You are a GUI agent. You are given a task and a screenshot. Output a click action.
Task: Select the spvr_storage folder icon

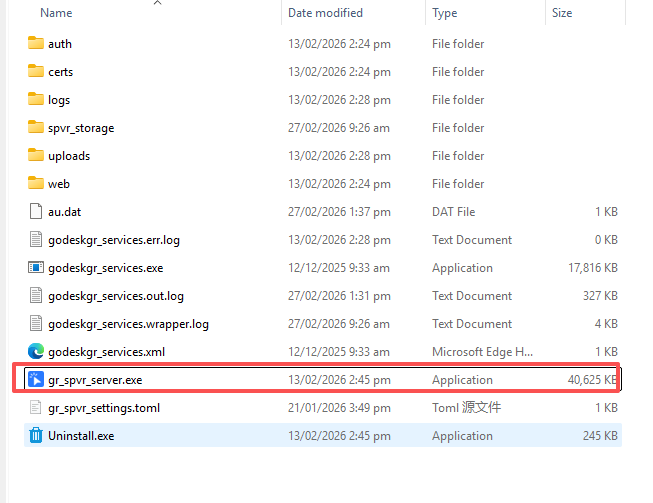[36, 128]
